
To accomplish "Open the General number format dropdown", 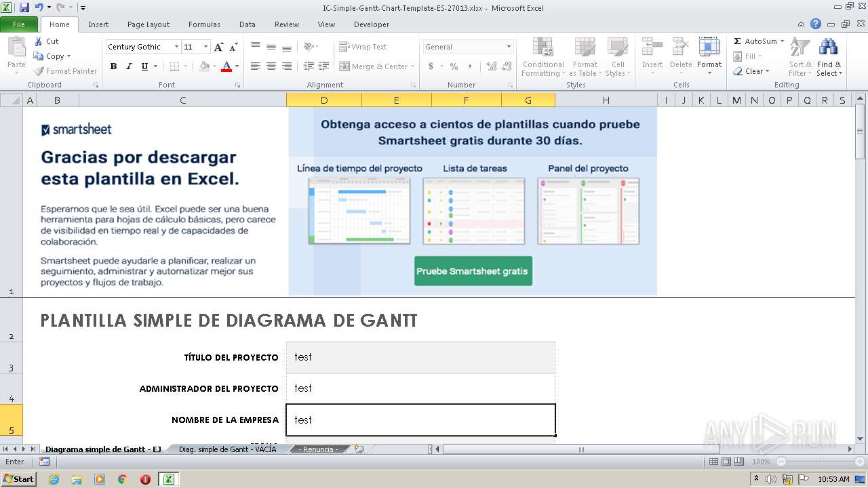I will tap(509, 47).
